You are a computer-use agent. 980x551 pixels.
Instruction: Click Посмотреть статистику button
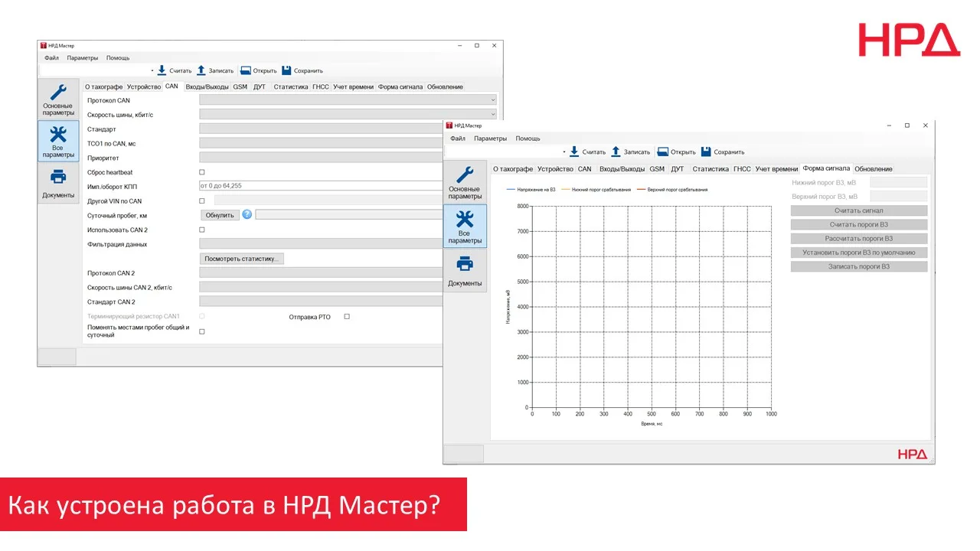tap(240, 259)
